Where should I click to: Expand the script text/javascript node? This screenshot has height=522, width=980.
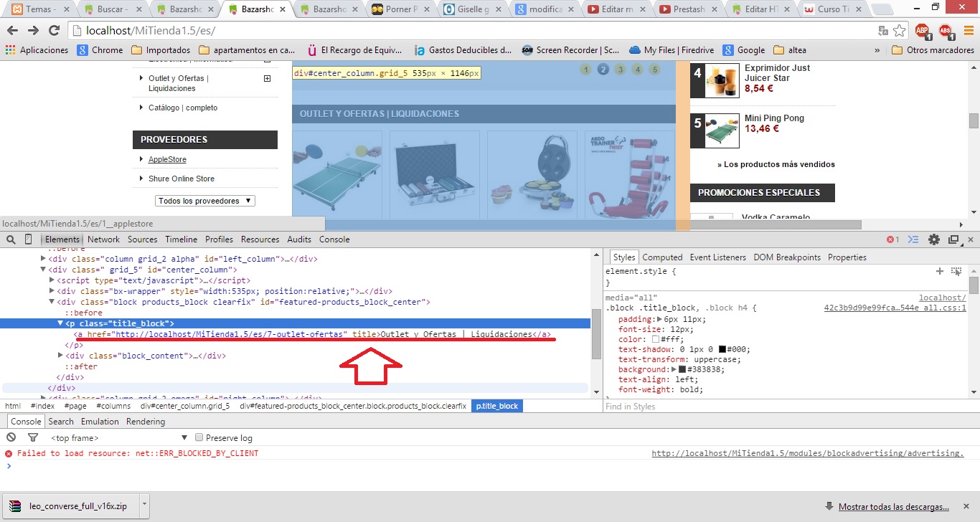[52, 280]
